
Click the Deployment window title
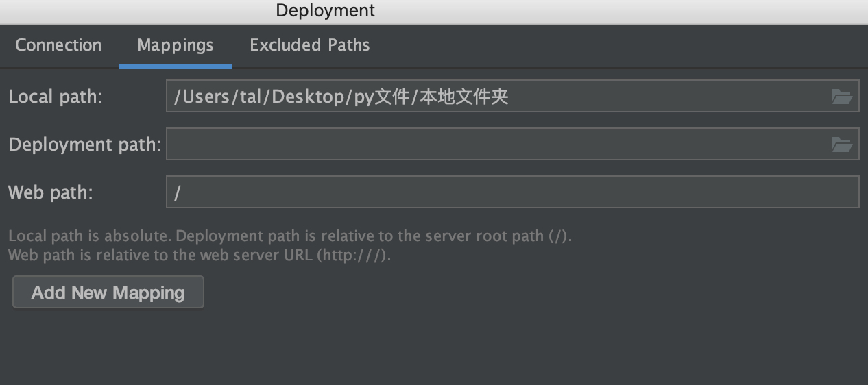point(325,11)
